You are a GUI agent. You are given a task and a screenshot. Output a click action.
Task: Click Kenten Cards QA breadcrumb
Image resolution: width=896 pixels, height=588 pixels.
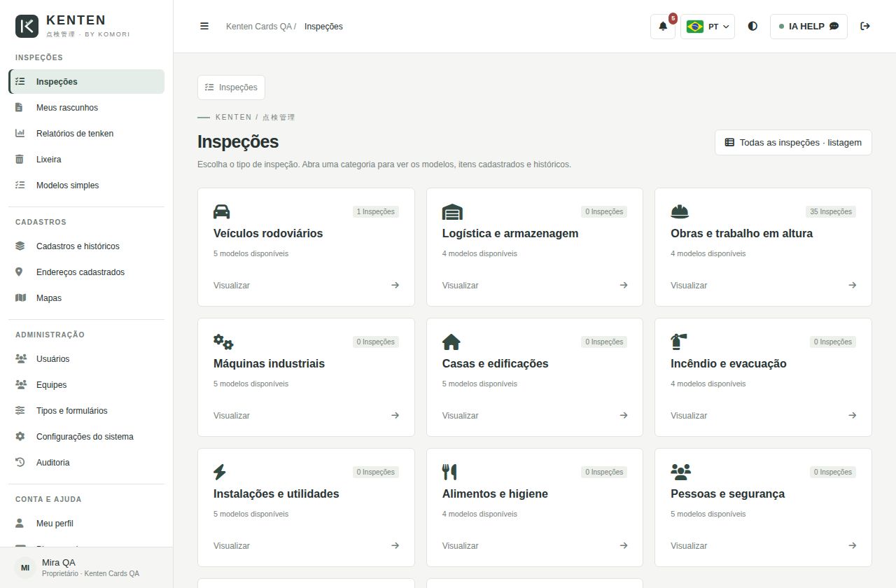coord(258,27)
